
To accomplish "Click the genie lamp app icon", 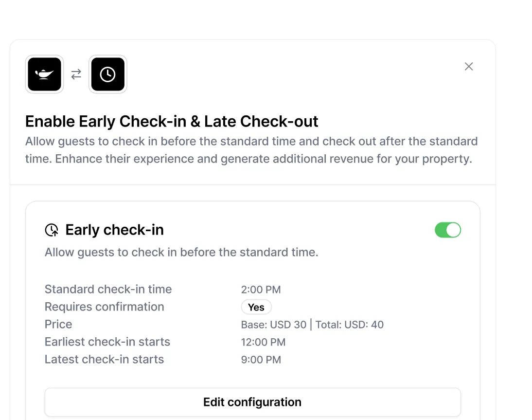I will (44, 74).
